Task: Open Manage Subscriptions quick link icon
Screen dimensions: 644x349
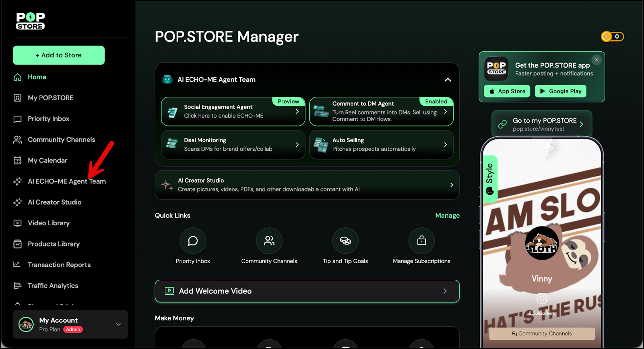Action: click(421, 241)
